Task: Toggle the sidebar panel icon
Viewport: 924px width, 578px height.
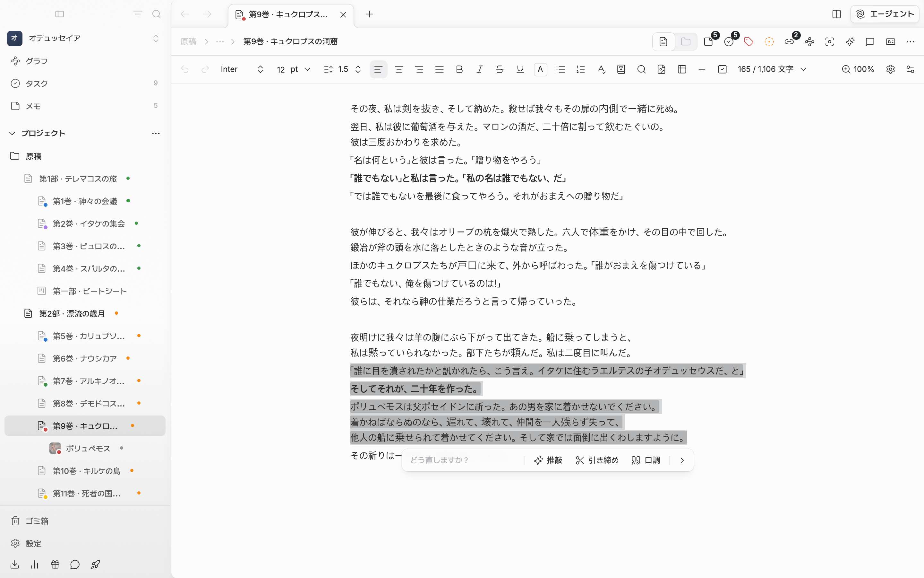Action: 60,14
